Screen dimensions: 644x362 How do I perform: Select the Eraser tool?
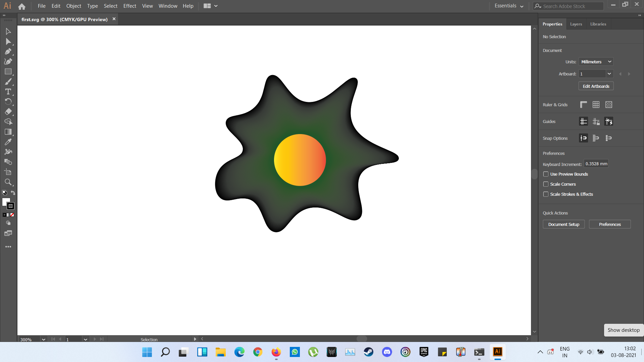8,112
